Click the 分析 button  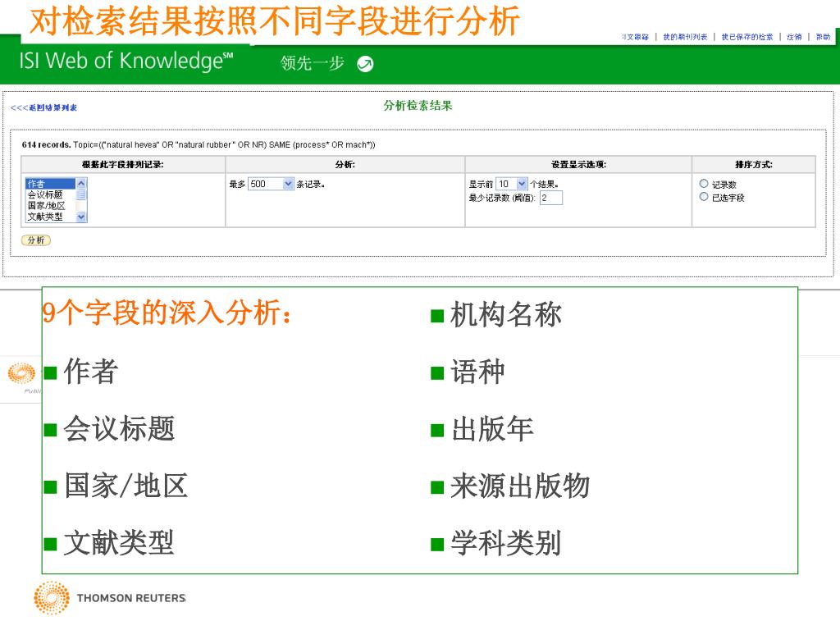coord(36,240)
